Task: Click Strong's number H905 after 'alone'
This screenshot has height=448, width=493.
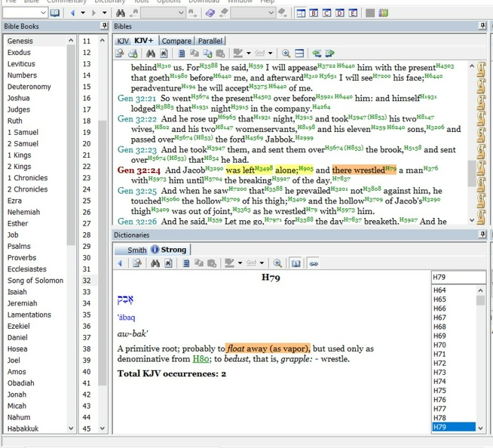Action: click(306, 168)
